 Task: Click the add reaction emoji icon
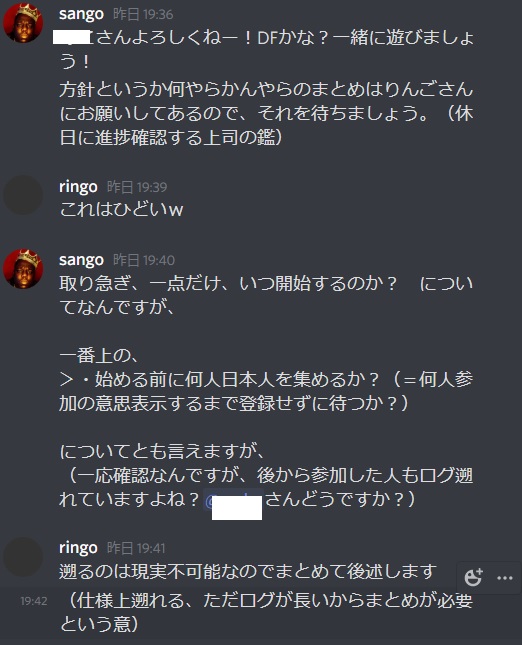(473, 578)
